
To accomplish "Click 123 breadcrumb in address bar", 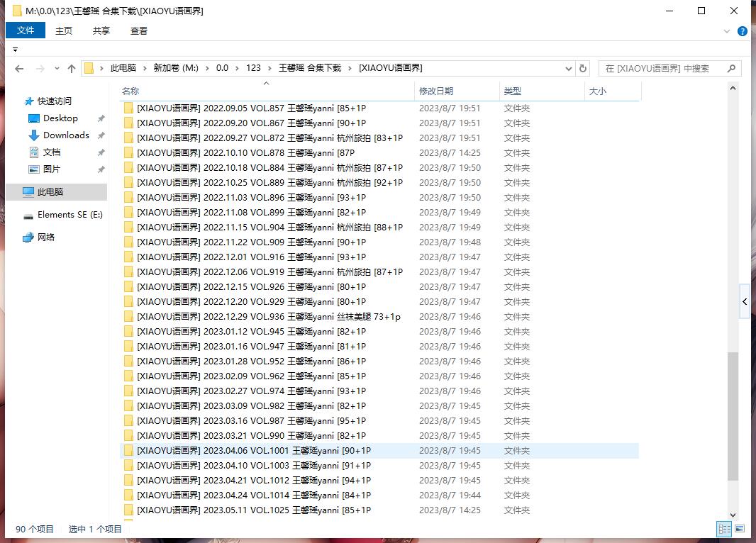I will pyautogui.click(x=253, y=68).
